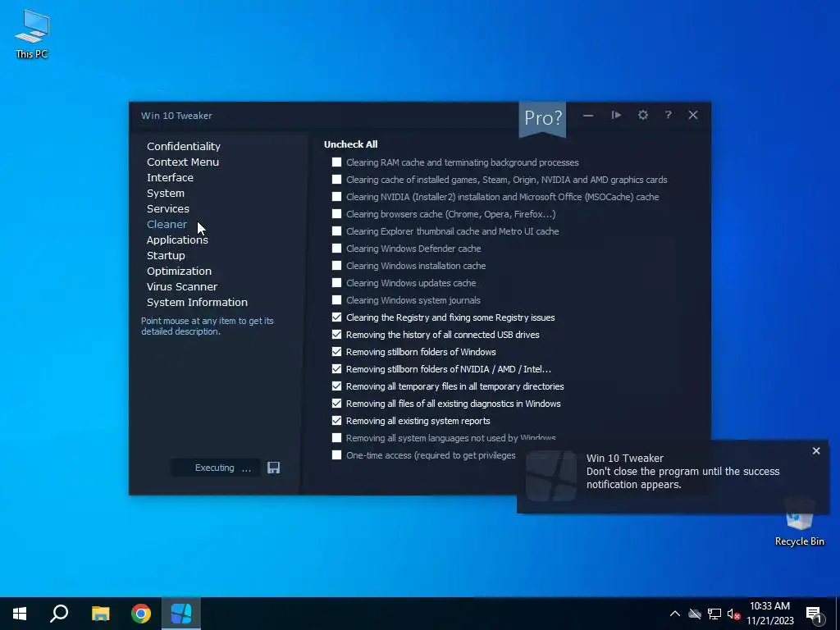This screenshot has height=630, width=840.
Task: Uncheck Removing all existing system reports
Action: click(336, 421)
